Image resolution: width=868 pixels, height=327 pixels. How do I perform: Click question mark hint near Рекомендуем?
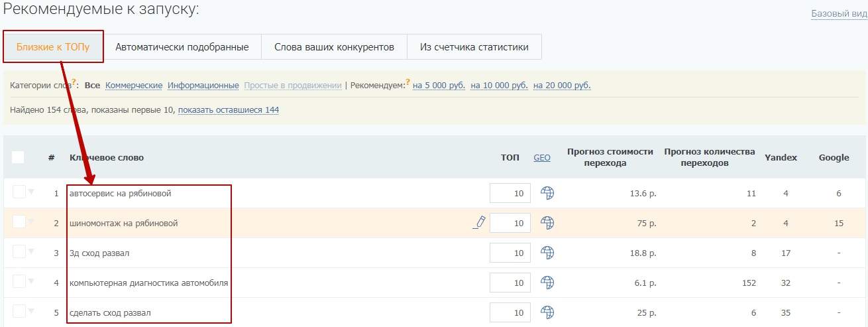(x=407, y=82)
